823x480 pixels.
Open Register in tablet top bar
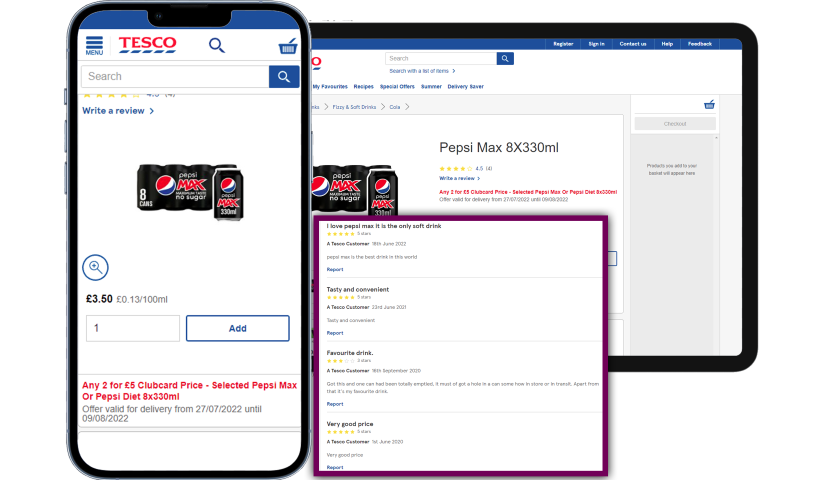tap(563, 44)
